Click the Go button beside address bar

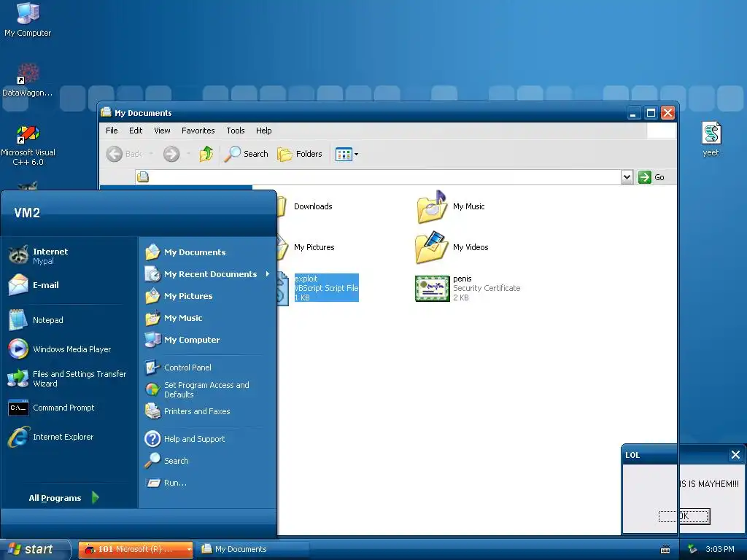[x=651, y=177]
